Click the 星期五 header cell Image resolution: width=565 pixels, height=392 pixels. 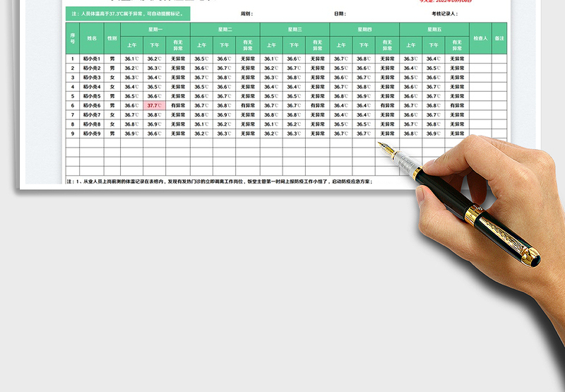click(434, 29)
